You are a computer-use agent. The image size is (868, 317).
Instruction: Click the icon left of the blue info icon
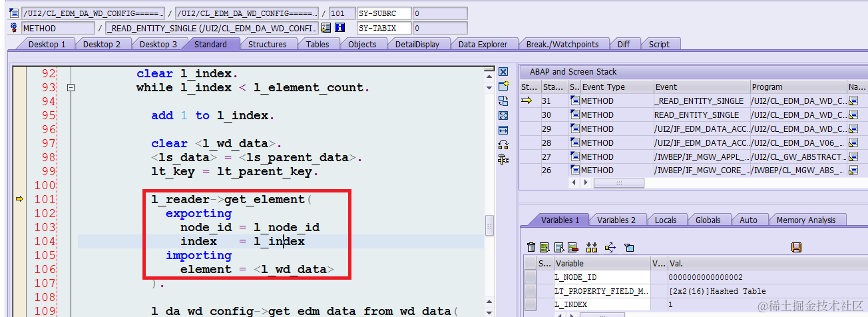(x=325, y=28)
